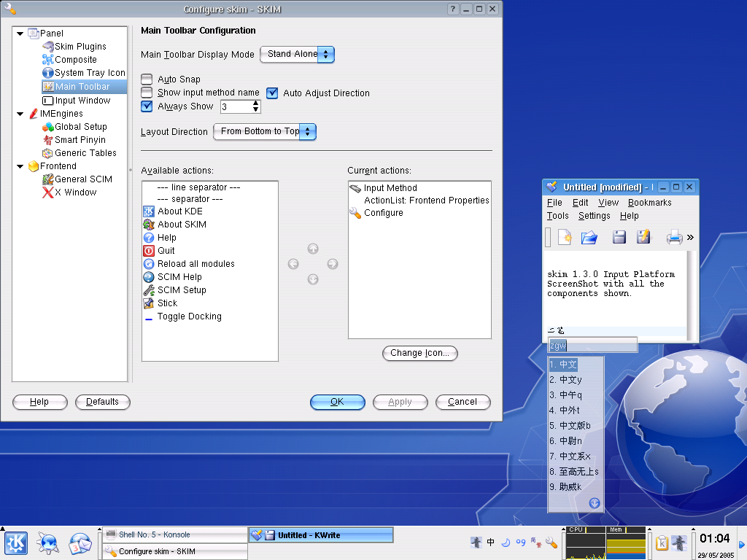
Task: Select Input Method in current actions
Action: coord(383,188)
